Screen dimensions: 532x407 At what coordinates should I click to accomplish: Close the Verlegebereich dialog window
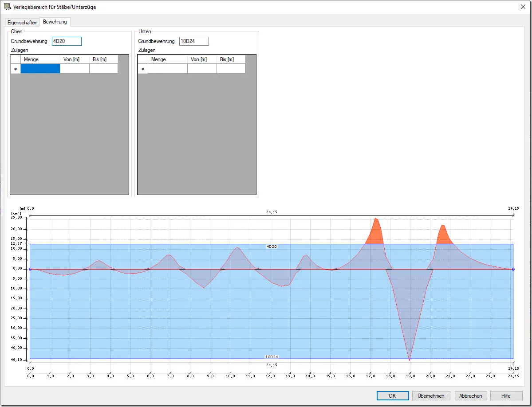tap(523, 7)
